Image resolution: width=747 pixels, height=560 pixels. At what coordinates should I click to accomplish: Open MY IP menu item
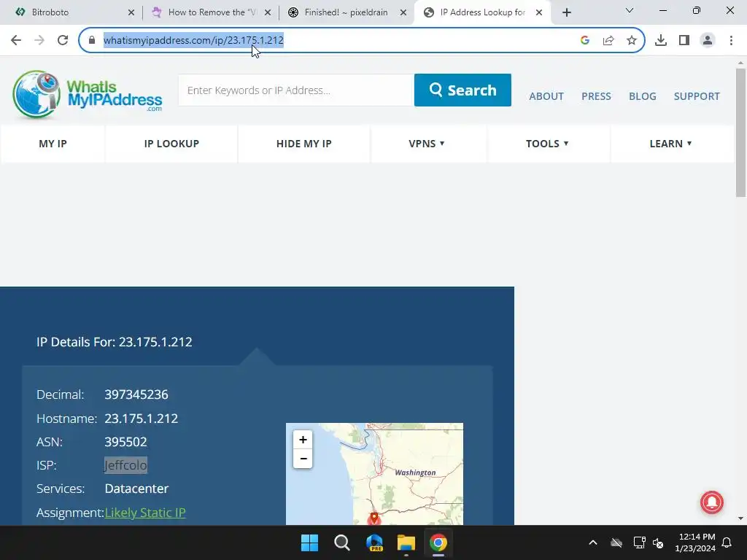(x=53, y=144)
